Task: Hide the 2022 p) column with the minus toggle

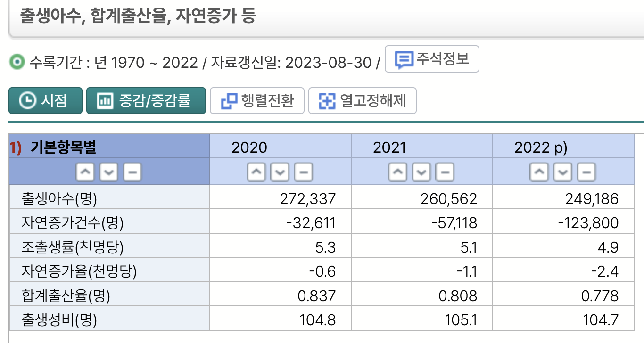Action: coord(586,171)
